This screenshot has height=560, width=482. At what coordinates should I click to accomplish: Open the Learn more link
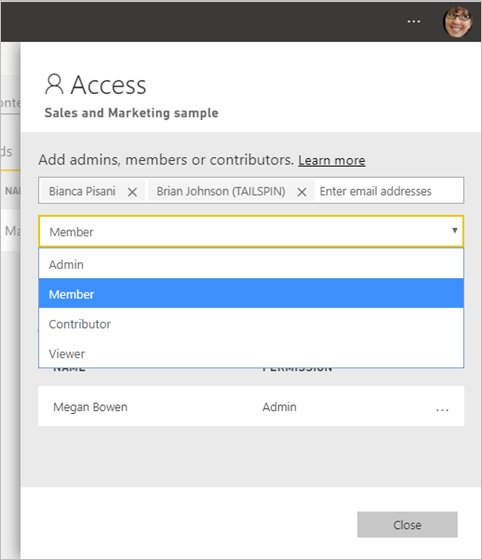332,160
